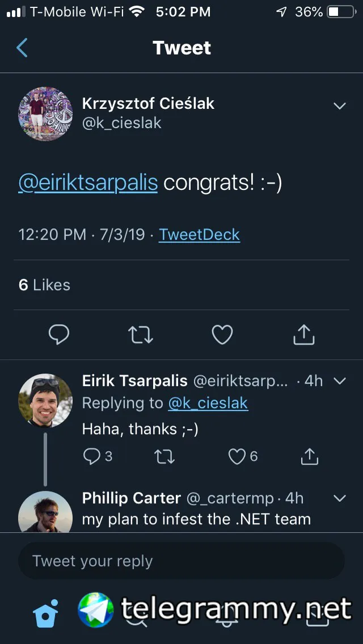This screenshot has height=644, width=363.
Task: Expand options chevron on Krzysztof's tweet
Action: click(x=340, y=106)
